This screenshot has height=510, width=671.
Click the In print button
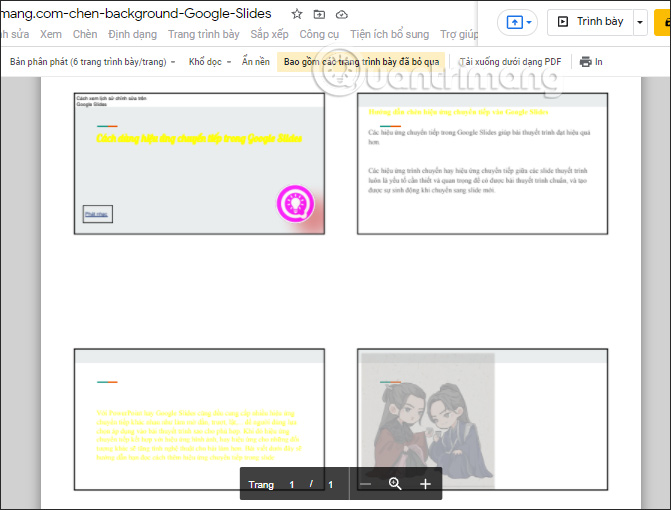click(591, 62)
